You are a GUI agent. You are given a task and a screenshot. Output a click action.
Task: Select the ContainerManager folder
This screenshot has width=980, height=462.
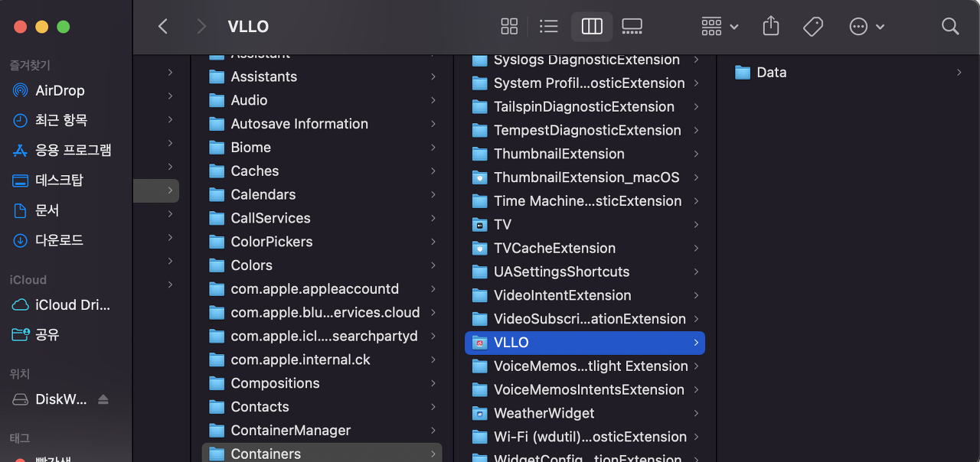coord(322,431)
